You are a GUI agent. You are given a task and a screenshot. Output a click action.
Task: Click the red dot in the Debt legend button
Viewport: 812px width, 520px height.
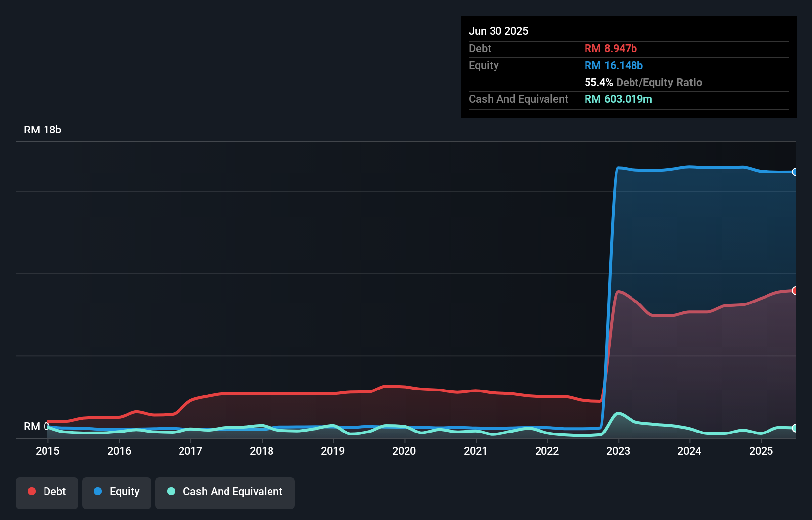click(x=31, y=491)
